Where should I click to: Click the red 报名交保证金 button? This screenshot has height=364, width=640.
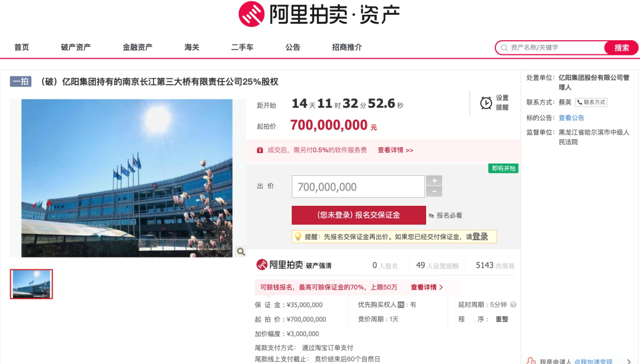(359, 215)
